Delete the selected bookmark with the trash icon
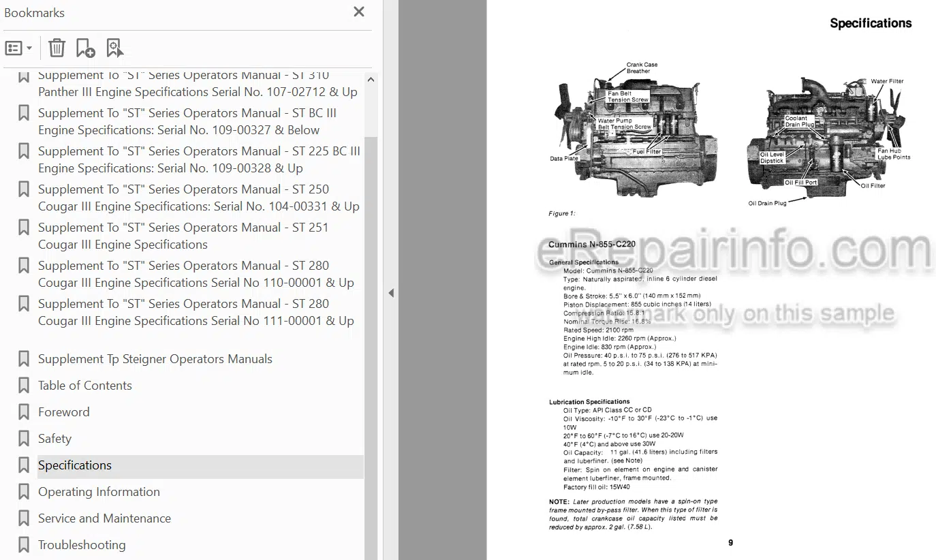The height and width of the screenshot is (560, 936). tap(57, 48)
